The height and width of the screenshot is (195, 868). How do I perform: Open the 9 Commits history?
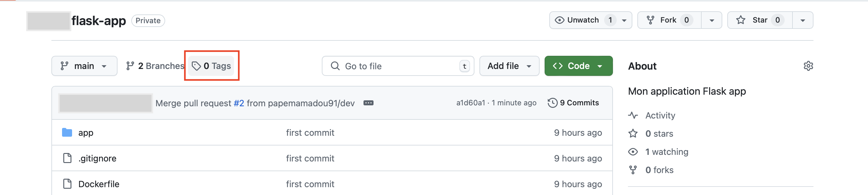coord(578,103)
